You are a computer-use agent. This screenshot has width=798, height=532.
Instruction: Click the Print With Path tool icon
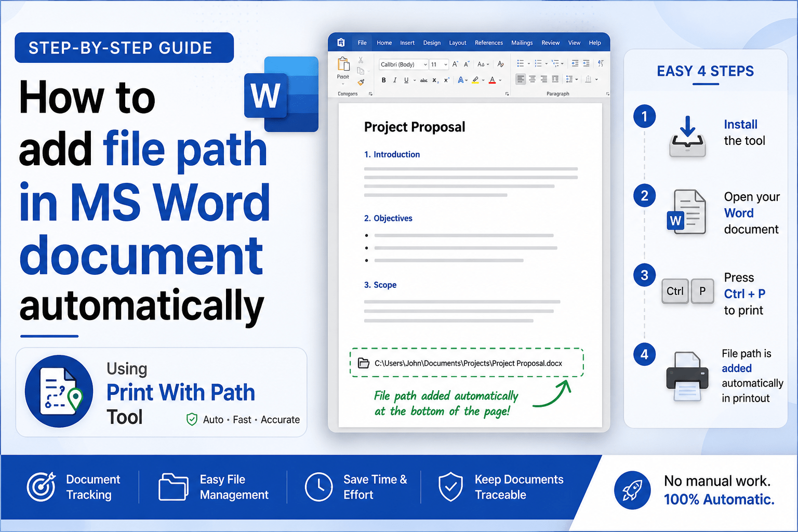[59, 391]
